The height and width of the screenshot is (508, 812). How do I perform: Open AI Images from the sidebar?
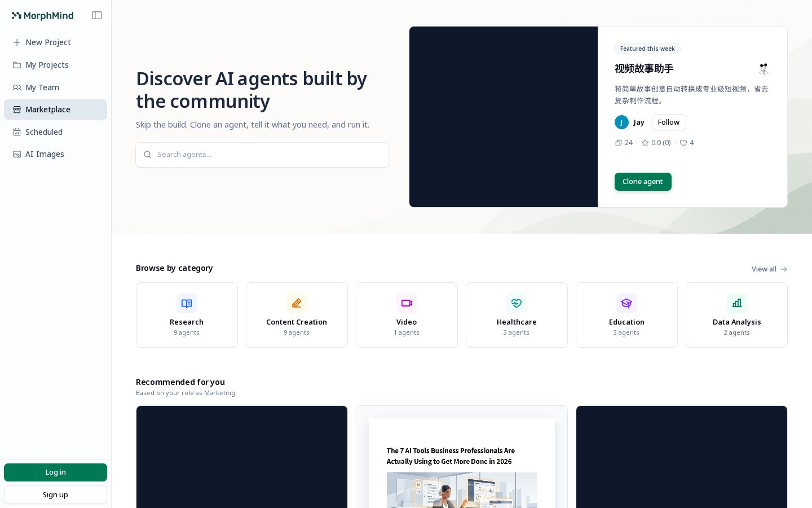pyautogui.click(x=55, y=154)
